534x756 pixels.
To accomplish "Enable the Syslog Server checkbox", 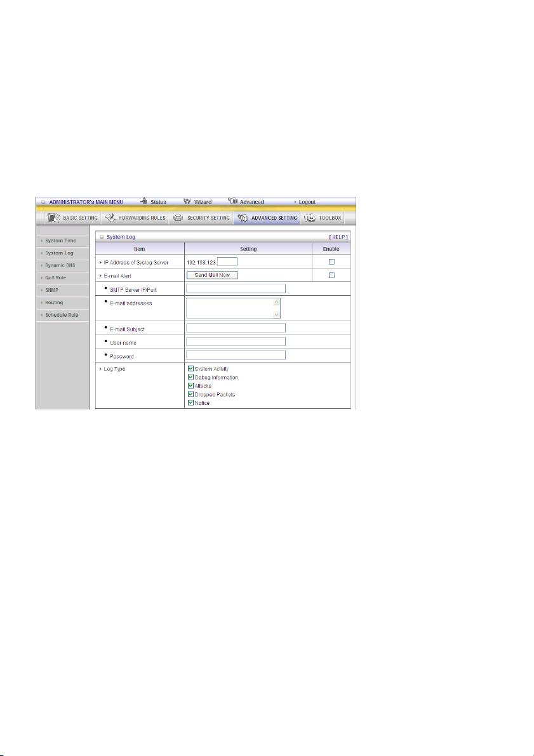I will point(331,262).
